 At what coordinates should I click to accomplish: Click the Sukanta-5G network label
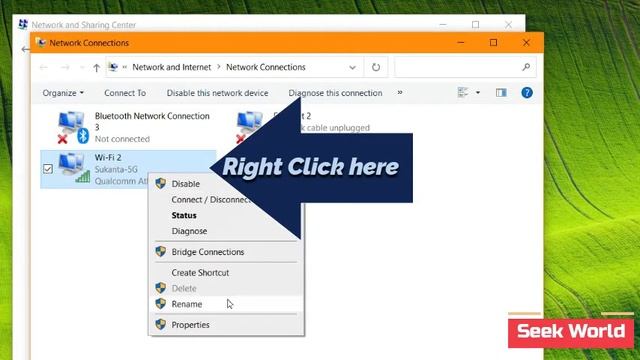116,169
